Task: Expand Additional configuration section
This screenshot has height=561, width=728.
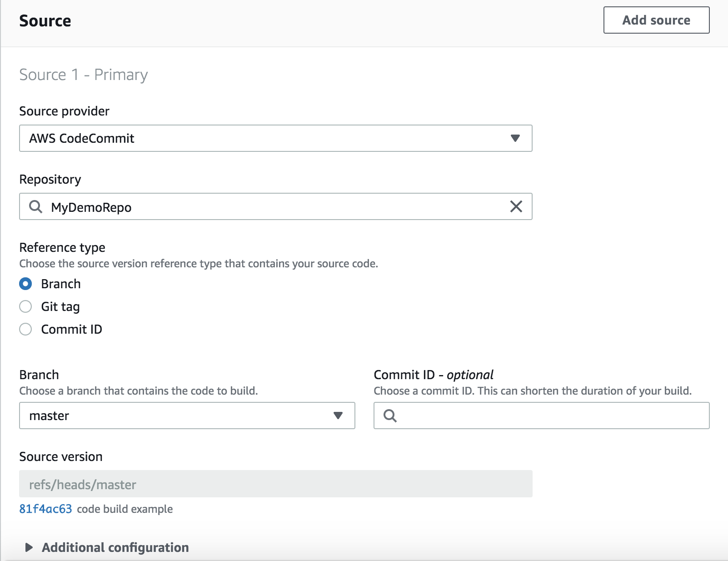Action: click(107, 547)
